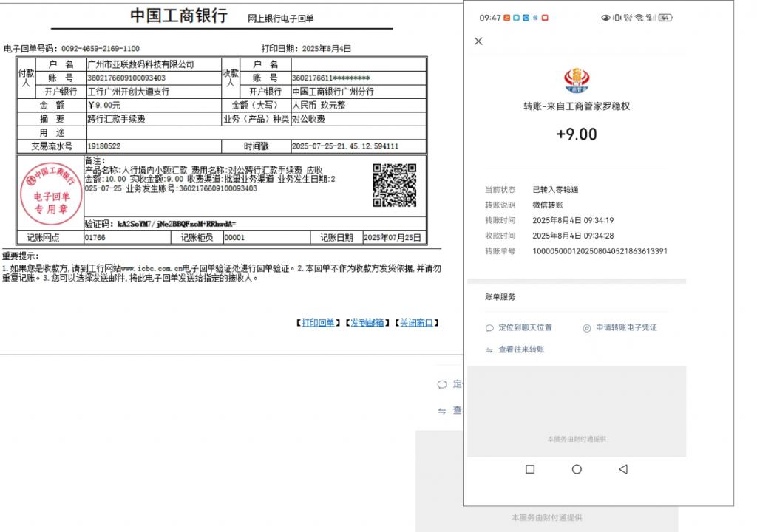Click the 发到邮箱 link
This screenshot has width=757, height=532.
click(367, 323)
